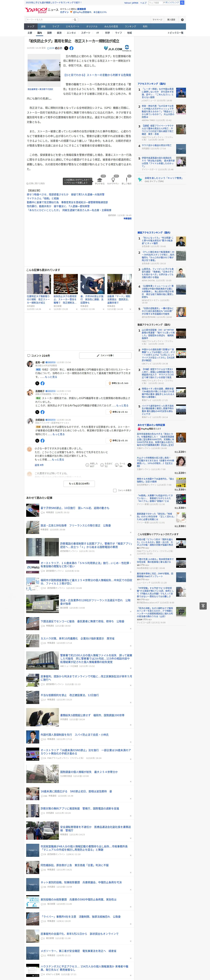Image resolution: width=210 pixels, height=980 pixels.
Task: Share 高橋暁子's comment on Facebook
Action: [42, 412]
